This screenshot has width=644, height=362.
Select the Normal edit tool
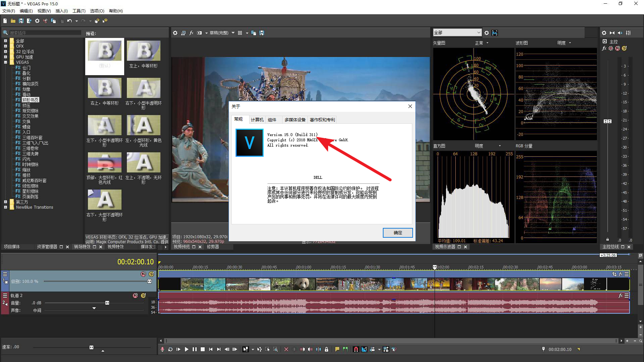click(x=246, y=349)
